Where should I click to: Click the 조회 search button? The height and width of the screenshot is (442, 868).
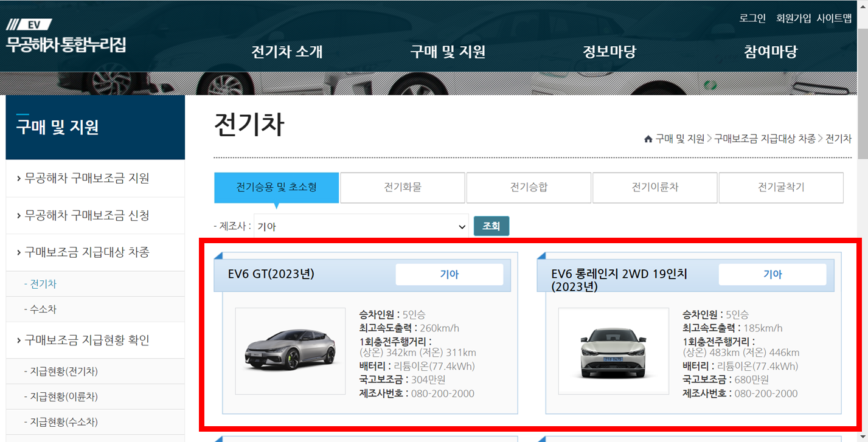point(491,226)
